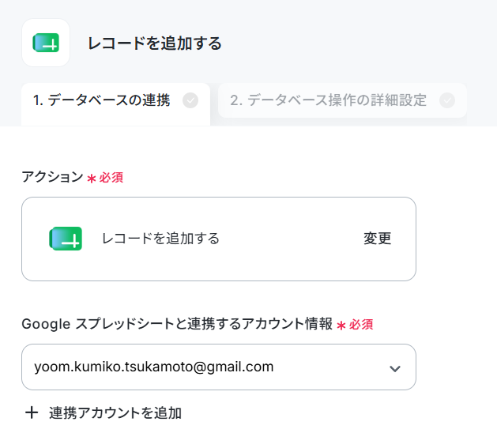Open the yoom.kumiko.tsukamoto@gmail.com account selector

(219, 367)
